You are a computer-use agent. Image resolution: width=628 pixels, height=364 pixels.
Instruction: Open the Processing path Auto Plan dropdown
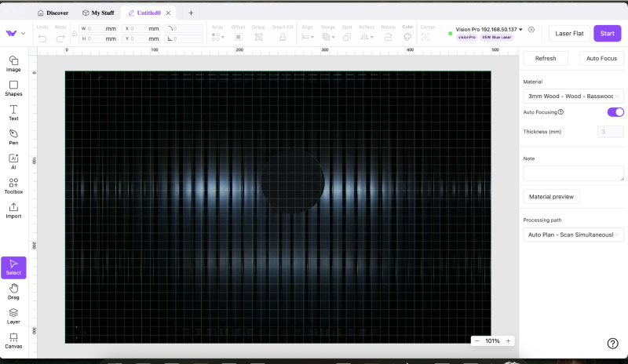click(573, 235)
